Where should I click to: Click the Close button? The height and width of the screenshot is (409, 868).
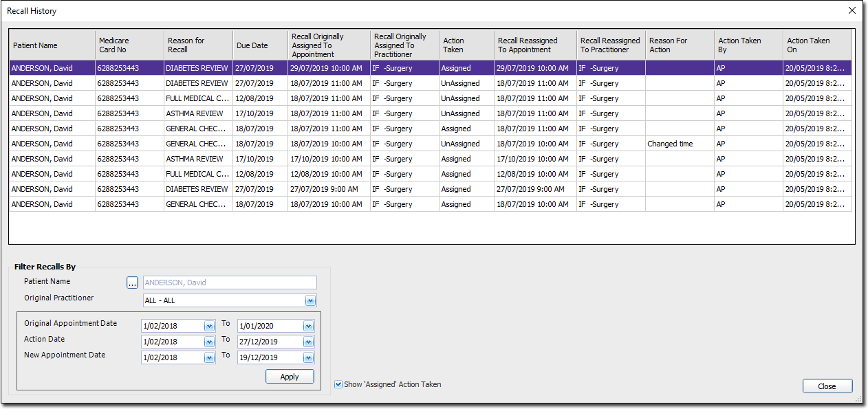[827, 386]
